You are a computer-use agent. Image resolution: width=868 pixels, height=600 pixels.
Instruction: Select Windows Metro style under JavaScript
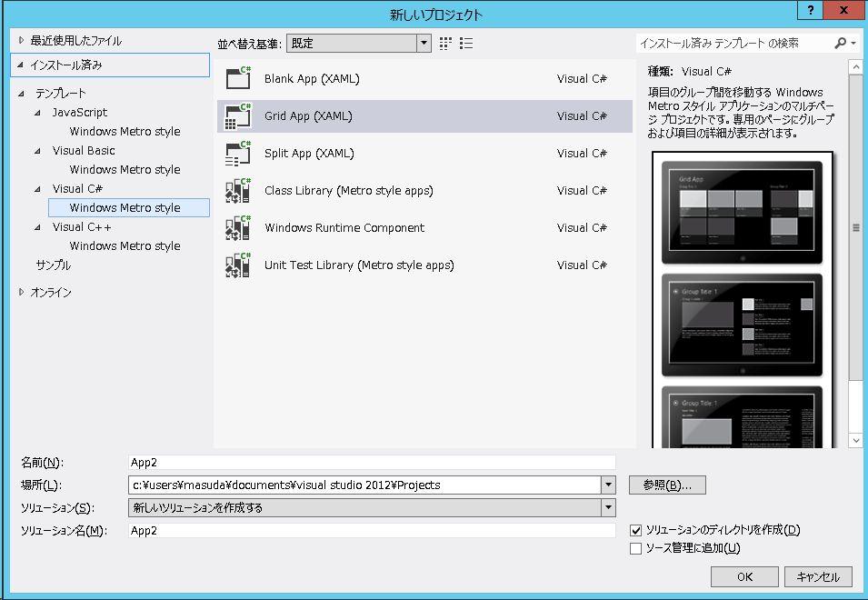(x=125, y=132)
